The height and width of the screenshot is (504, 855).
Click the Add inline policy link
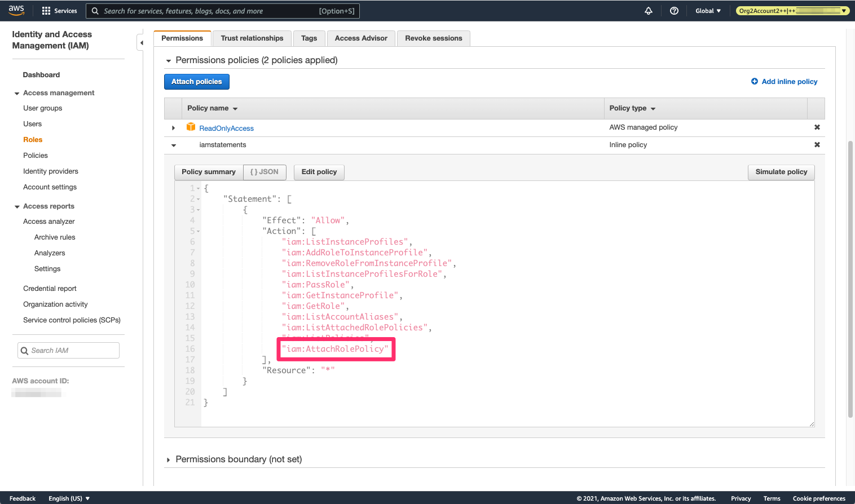click(790, 82)
